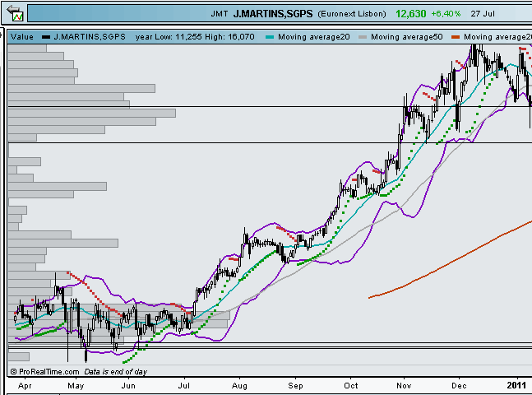
Task: Click the Nov label on time axis
Action: (x=404, y=385)
